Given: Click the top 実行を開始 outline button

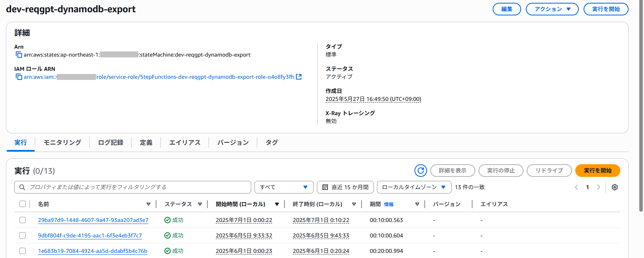Looking at the screenshot, I should click(x=606, y=9).
